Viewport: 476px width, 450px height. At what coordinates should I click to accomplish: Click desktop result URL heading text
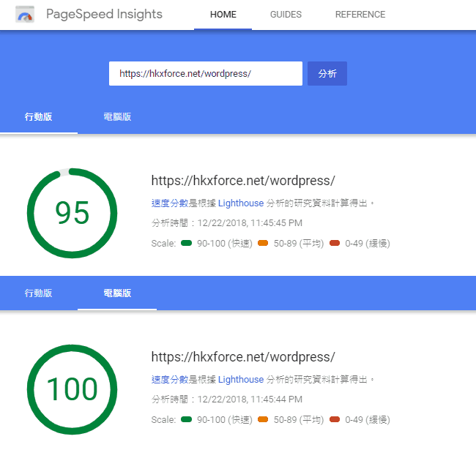tap(243, 357)
